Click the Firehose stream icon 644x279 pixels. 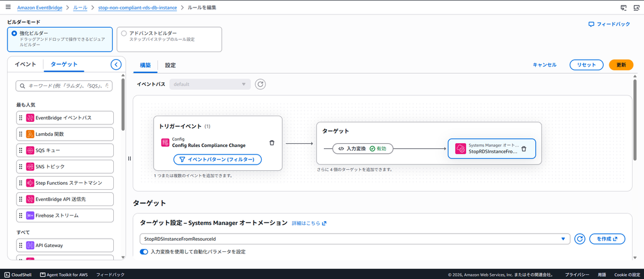[x=30, y=216]
